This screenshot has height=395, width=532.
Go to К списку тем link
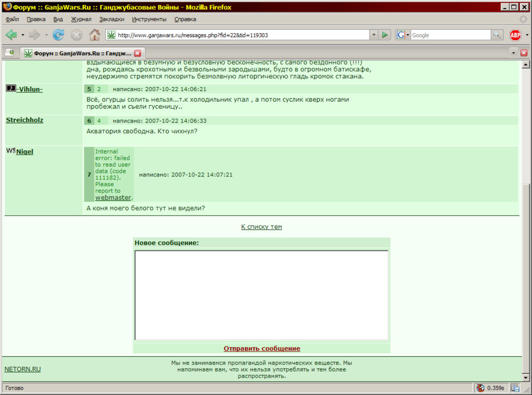tap(261, 226)
